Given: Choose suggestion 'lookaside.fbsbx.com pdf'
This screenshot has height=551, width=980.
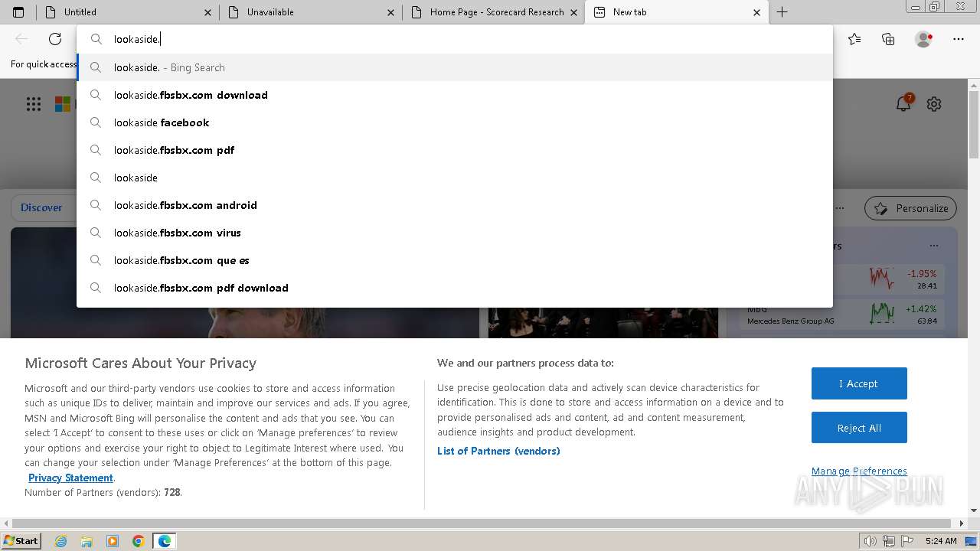Looking at the screenshot, I should [455, 150].
